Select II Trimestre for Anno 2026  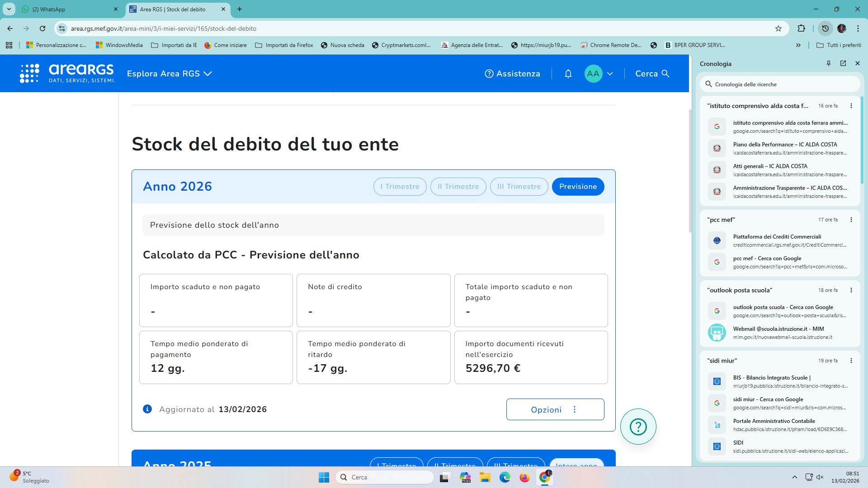tap(458, 187)
